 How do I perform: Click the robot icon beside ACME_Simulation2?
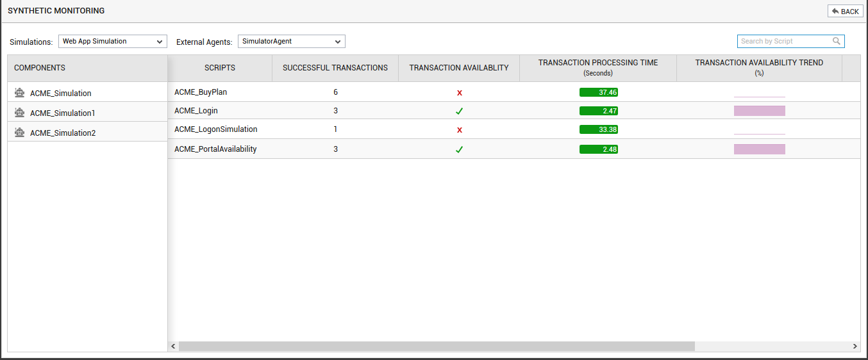pyautogui.click(x=19, y=133)
